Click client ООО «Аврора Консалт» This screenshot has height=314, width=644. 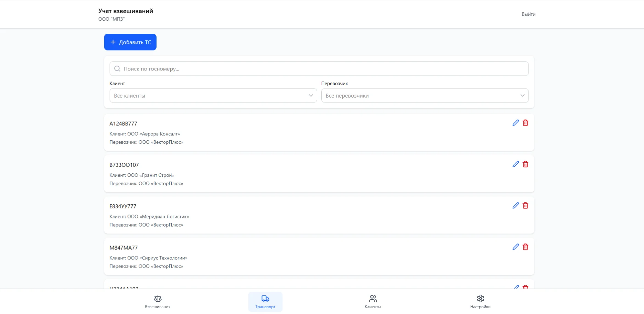[153, 134]
